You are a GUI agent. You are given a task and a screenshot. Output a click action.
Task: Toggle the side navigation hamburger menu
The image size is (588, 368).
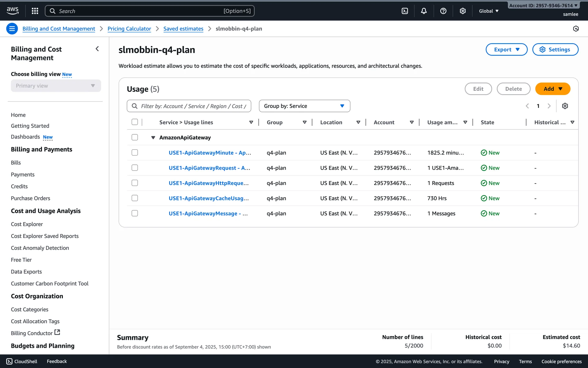[x=12, y=29]
